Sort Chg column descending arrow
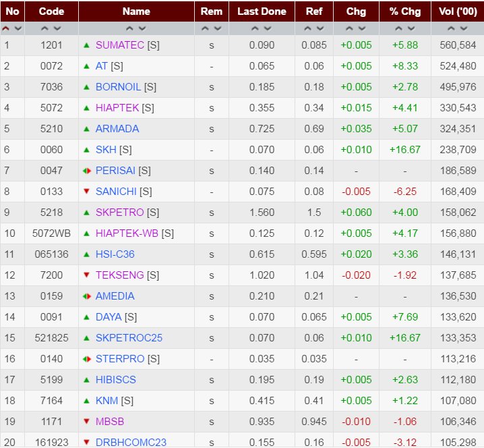484x448 pixels. coord(362,29)
